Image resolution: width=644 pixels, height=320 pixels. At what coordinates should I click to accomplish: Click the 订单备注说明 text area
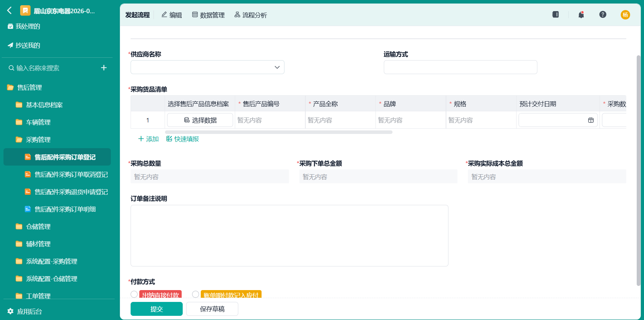[289, 235]
